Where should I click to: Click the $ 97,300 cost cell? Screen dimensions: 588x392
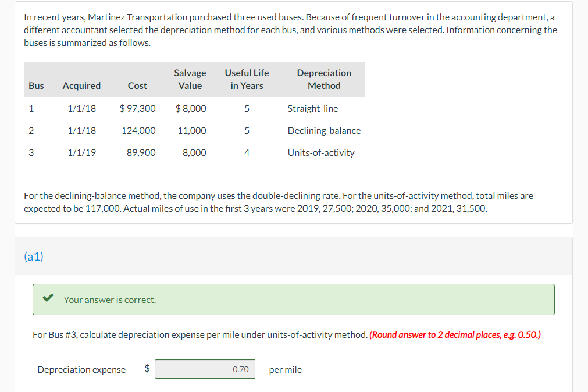pyautogui.click(x=137, y=108)
